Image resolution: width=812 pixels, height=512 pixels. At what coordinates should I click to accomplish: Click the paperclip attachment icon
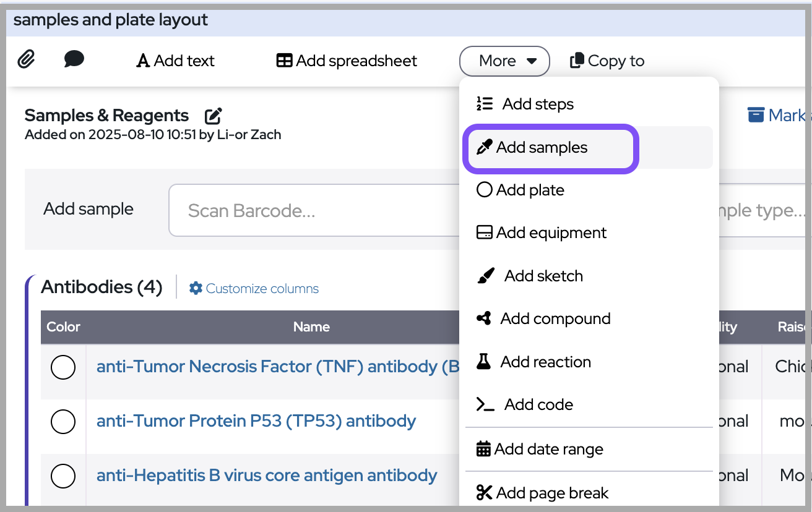coord(26,60)
